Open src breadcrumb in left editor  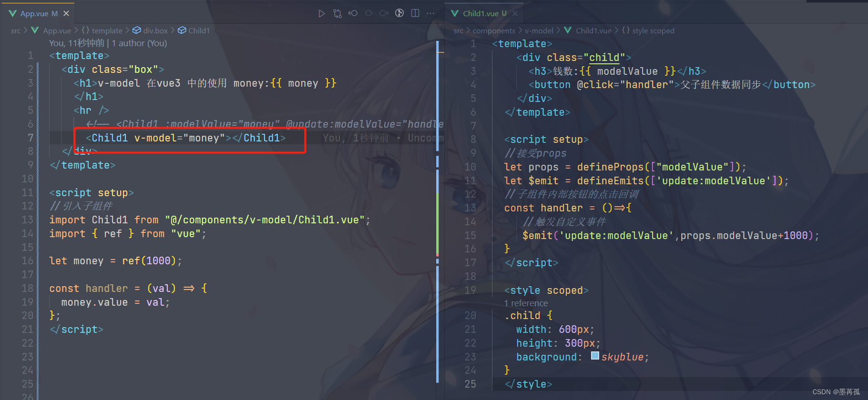[16, 30]
